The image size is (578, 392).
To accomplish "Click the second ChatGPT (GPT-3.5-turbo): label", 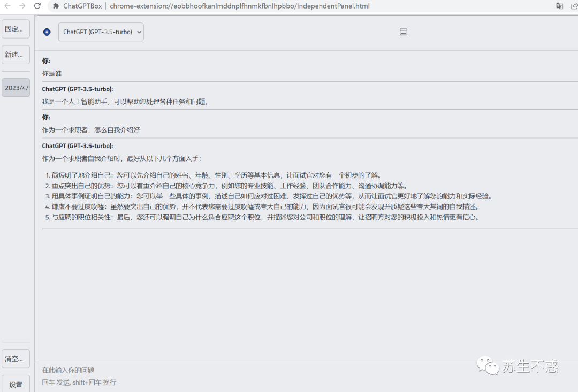I will point(78,146).
